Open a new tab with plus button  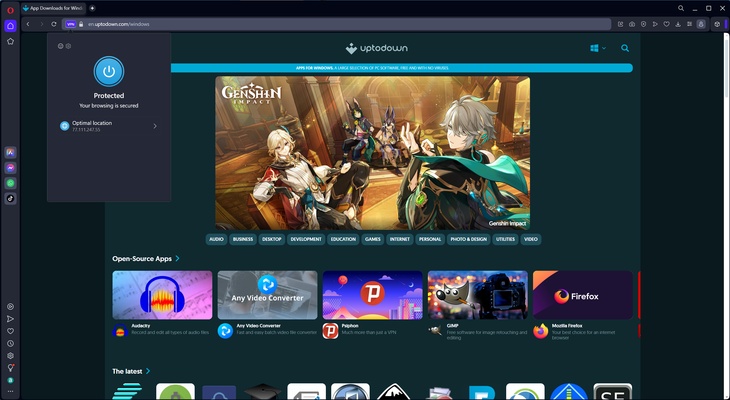click(x=92, y=8)
